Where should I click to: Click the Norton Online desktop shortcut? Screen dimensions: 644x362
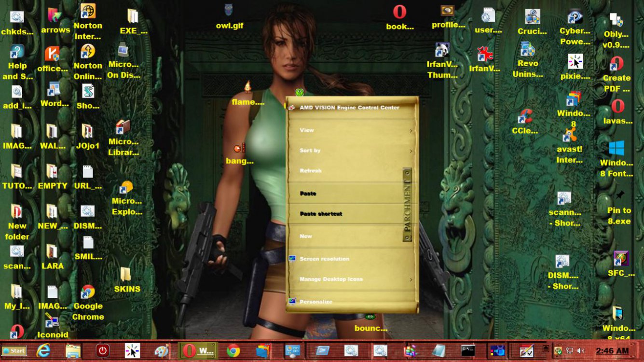88,62
